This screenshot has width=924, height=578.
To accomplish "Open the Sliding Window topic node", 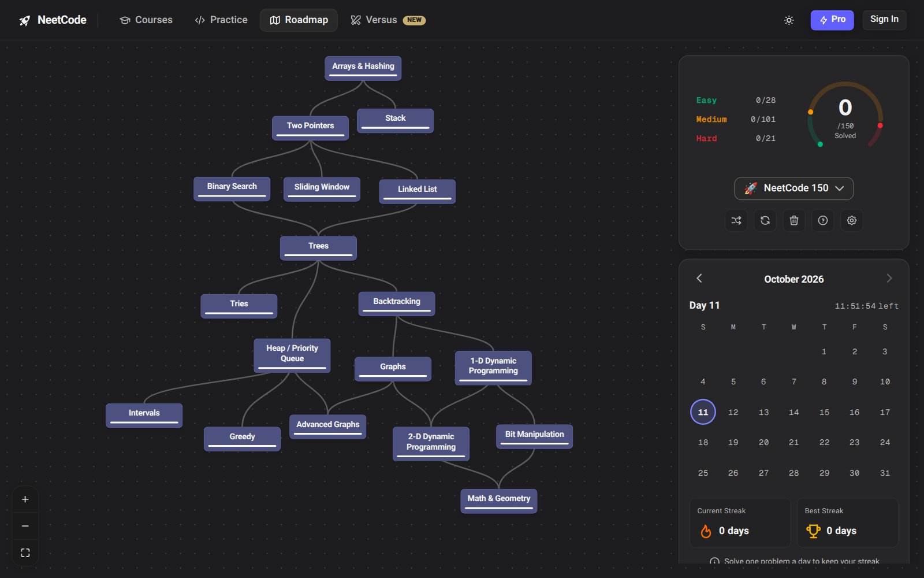I will (322, 189).
